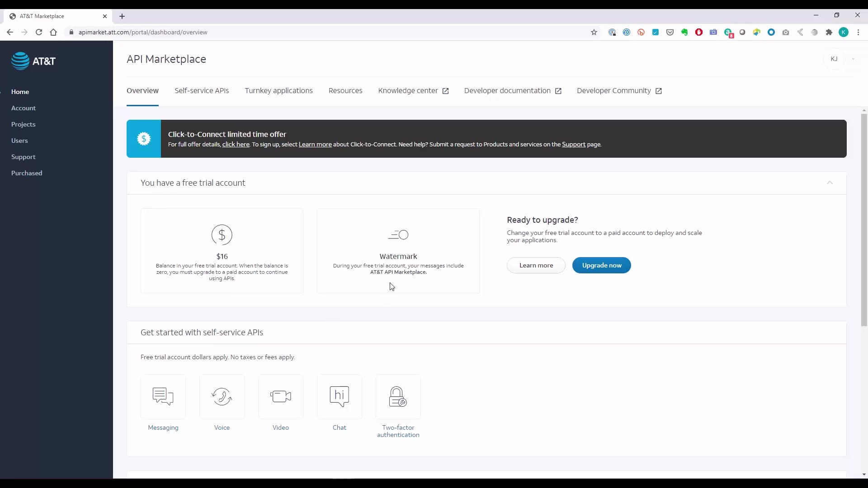Follow the 'click here' offer details link
868x488 pixels.
236,145
